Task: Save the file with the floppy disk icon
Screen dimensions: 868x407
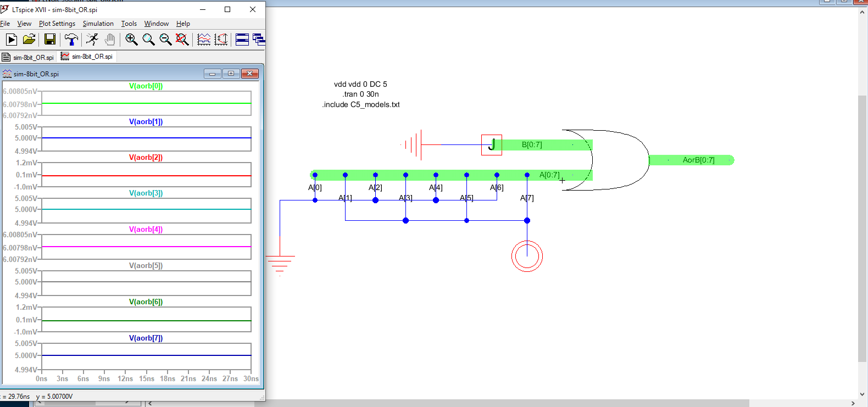Action: click(x=50, y=40)
